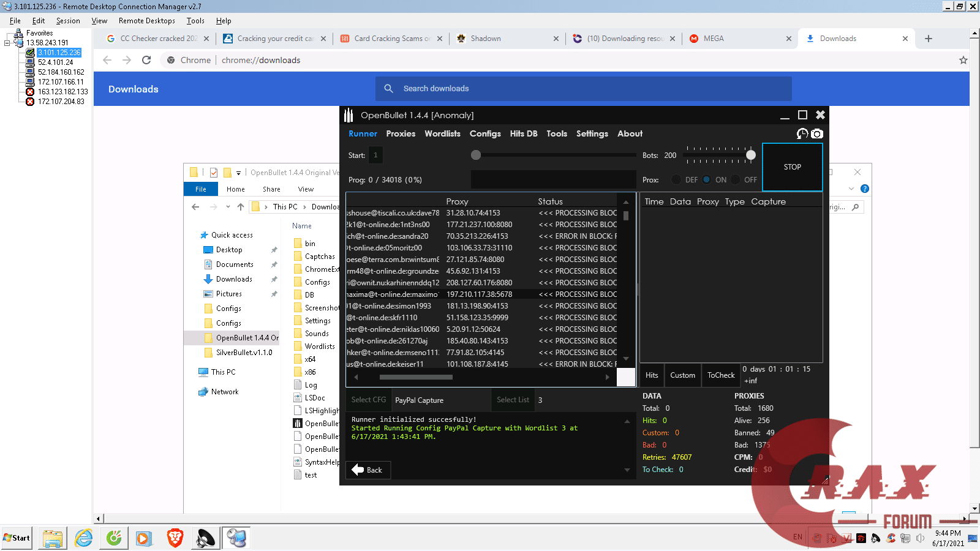Click the bookmark star in the address bar
This screenshot has width=980, height=551.
[x=963, y=60]
